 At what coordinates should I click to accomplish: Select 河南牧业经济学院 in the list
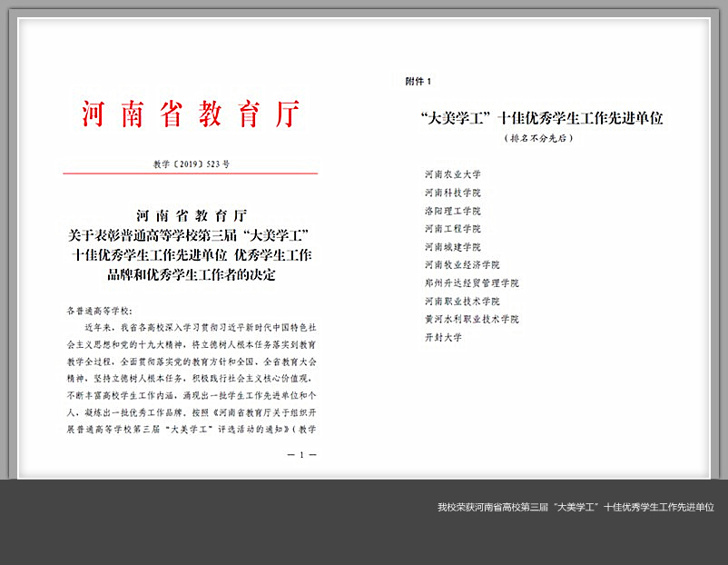coord(462,265)
